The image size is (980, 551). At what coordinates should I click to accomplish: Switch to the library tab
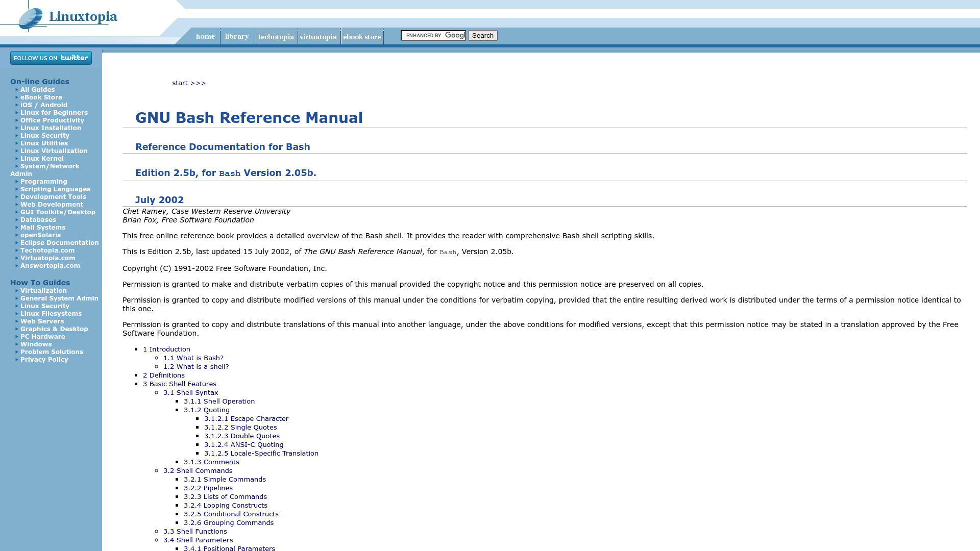(x=237, y=36)
